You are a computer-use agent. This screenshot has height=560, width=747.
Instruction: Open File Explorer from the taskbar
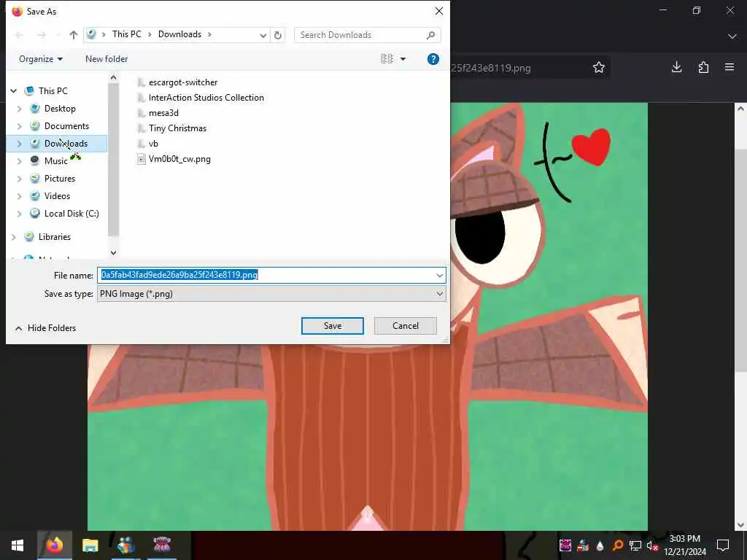click(x=90, y=545)
